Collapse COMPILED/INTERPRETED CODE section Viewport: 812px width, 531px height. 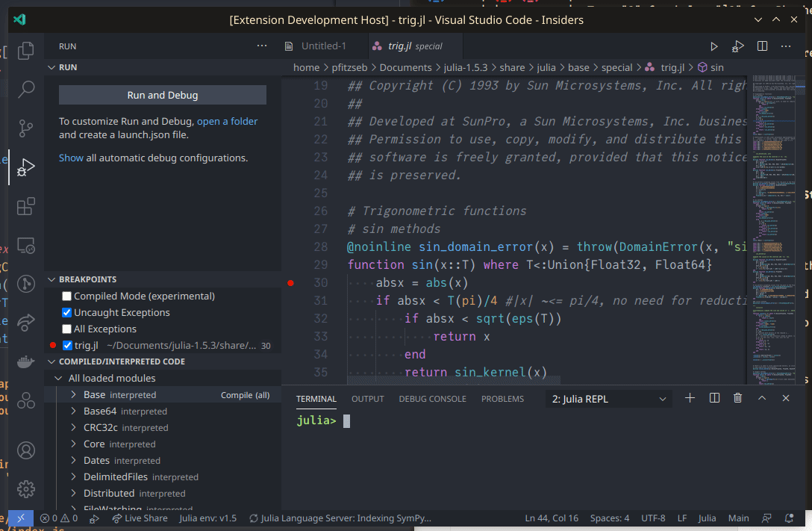[x=51, y=361]
